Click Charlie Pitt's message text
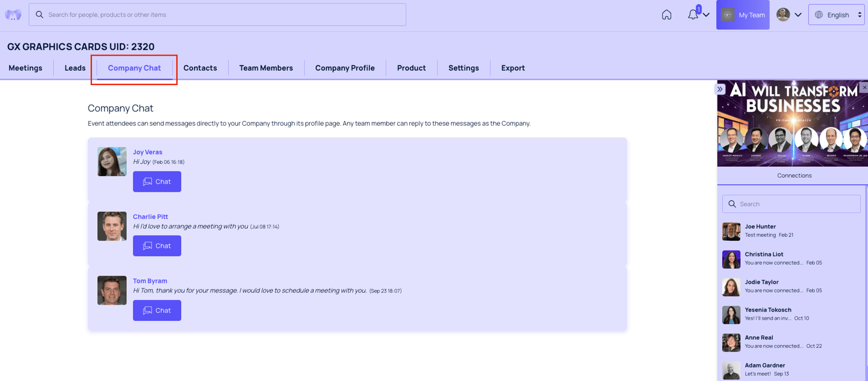 pos(190,226)
